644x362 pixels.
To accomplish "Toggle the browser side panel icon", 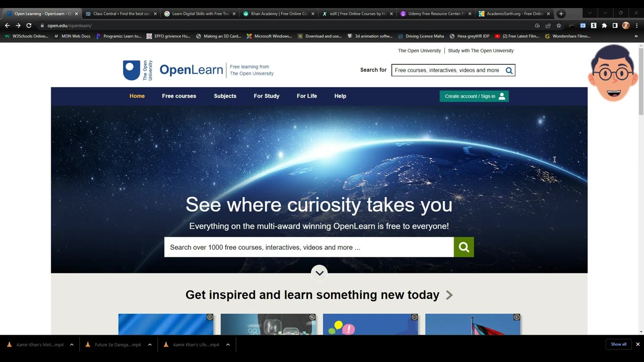I will (x=615, y=26).
